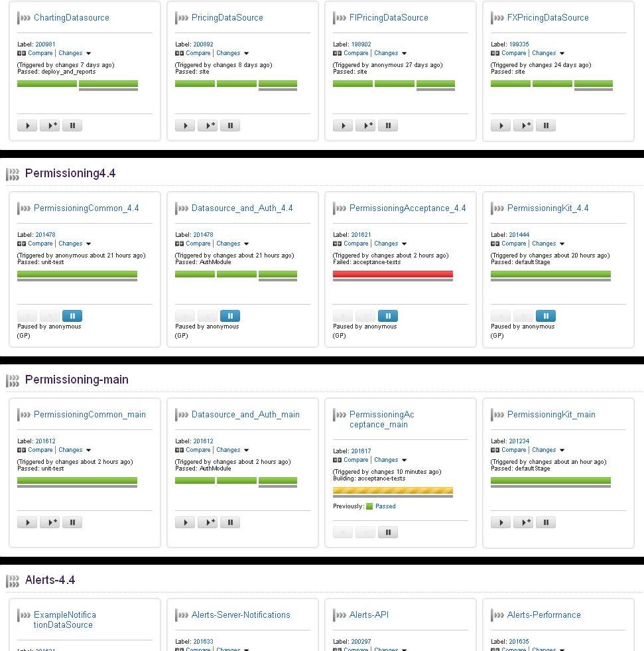Trigger the FXPricingDataSource pipeline
The image size is (644, 651).
pos(501,125)
